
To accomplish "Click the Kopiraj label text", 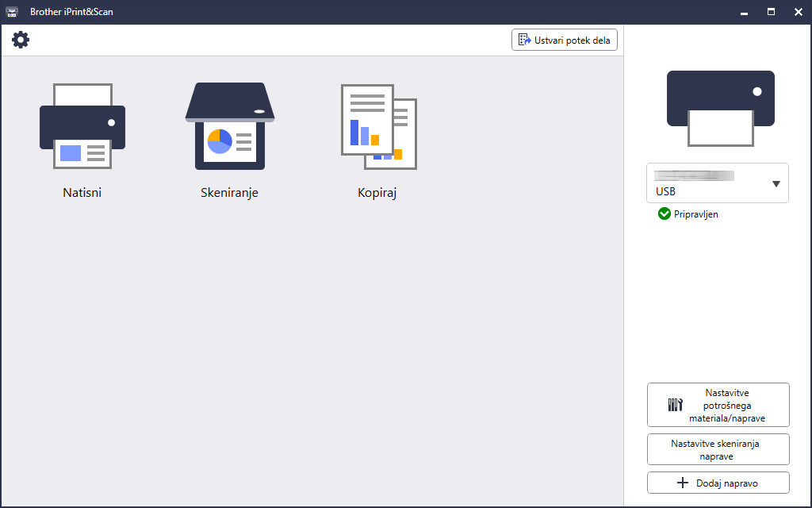I will [x=377, y=193].
